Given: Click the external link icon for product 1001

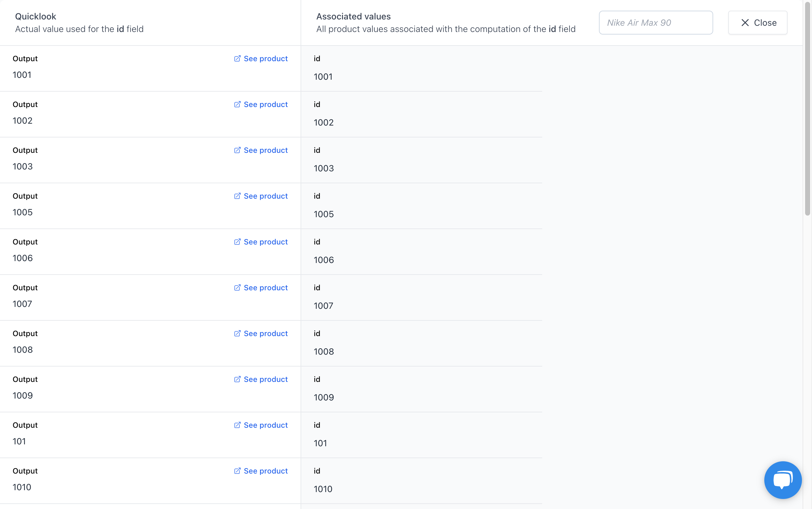Looking at the screenshot, I should (x=237, y=58).
